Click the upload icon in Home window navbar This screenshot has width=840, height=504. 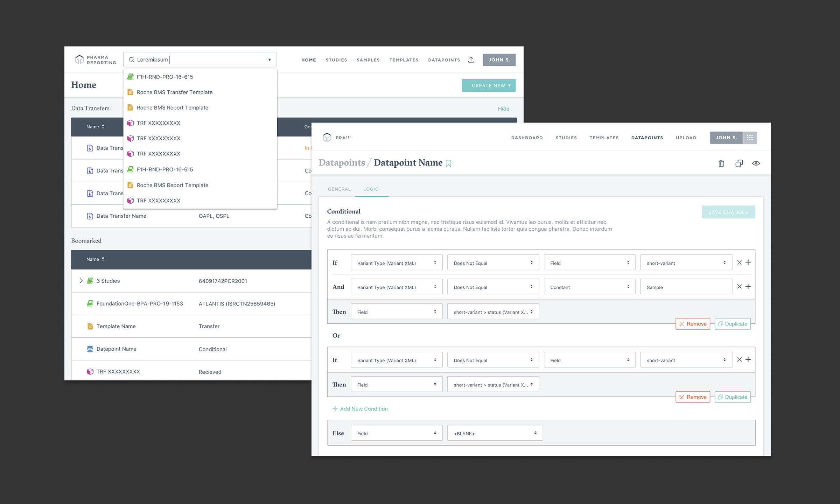471,60
